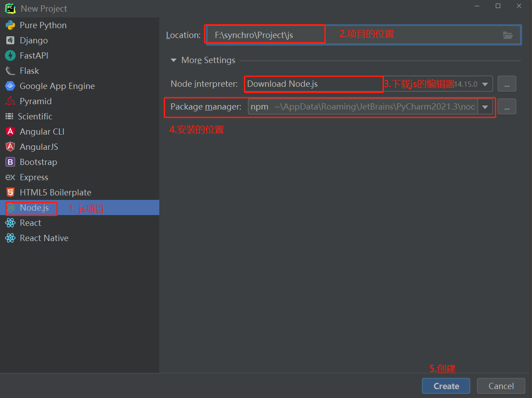Select Django project type
The width and height of the screenshot is (532, 398).
[x=79, y=40]
